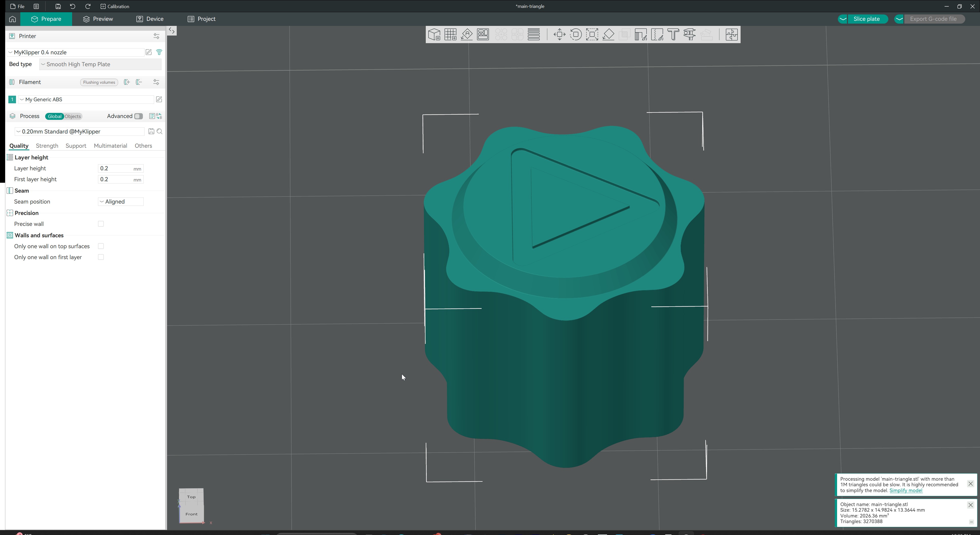The image size is (980, 535).
Task: Switch process scope to Global
Action: point(54,116)
